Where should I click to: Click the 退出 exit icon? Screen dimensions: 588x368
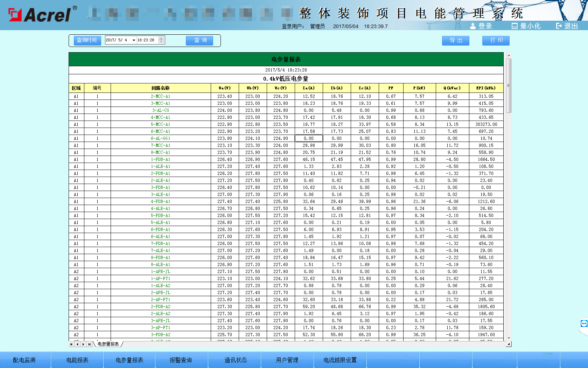coord(559,26)
